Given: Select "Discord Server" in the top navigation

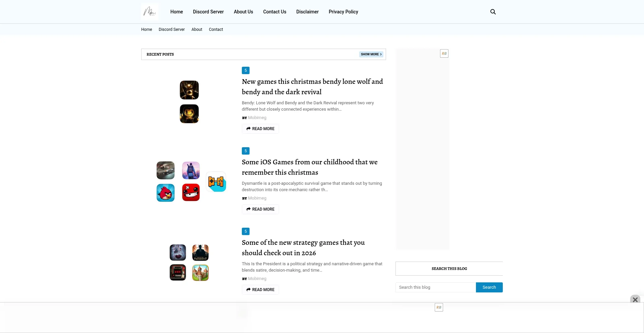Looking at the screenshot, I should 208,12.
